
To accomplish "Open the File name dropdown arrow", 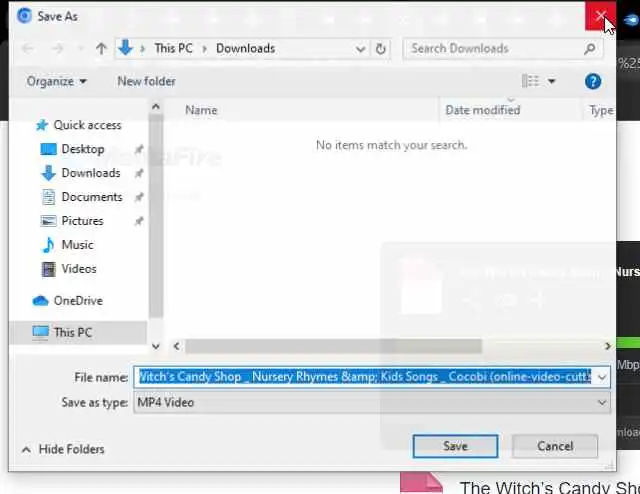I will (x=602, y=377).
